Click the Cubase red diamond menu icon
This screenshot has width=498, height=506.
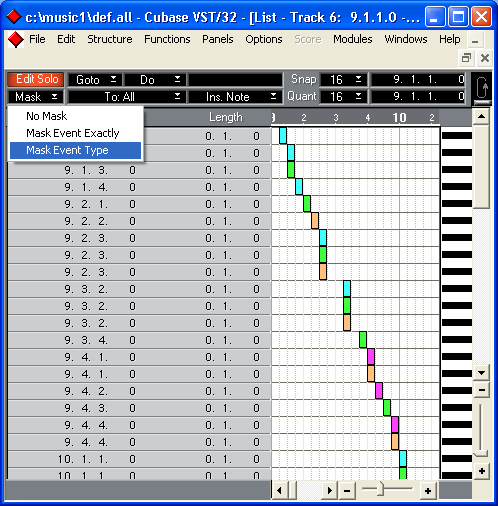click(x=16, y=40)
